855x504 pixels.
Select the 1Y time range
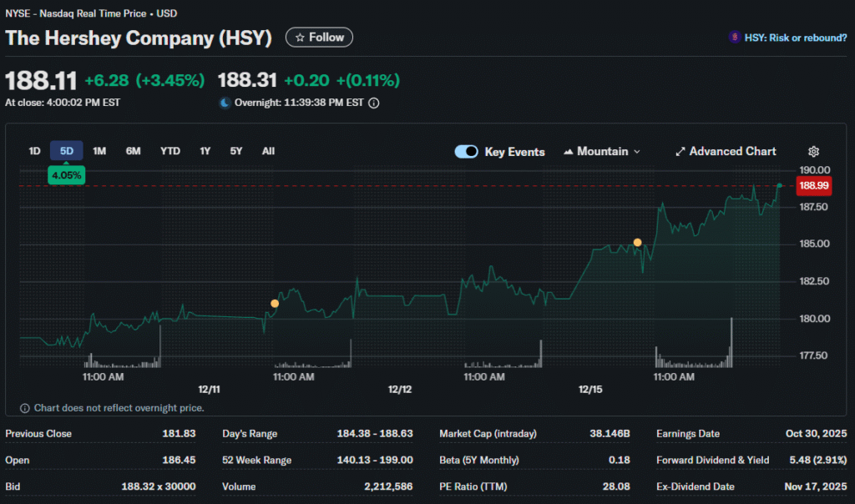coord(205,151)
